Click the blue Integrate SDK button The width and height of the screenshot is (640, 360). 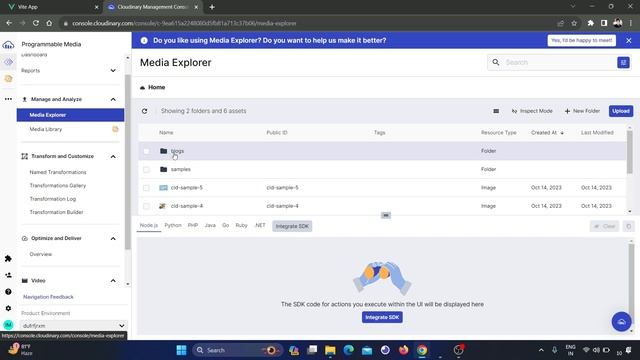pos(382,317)
